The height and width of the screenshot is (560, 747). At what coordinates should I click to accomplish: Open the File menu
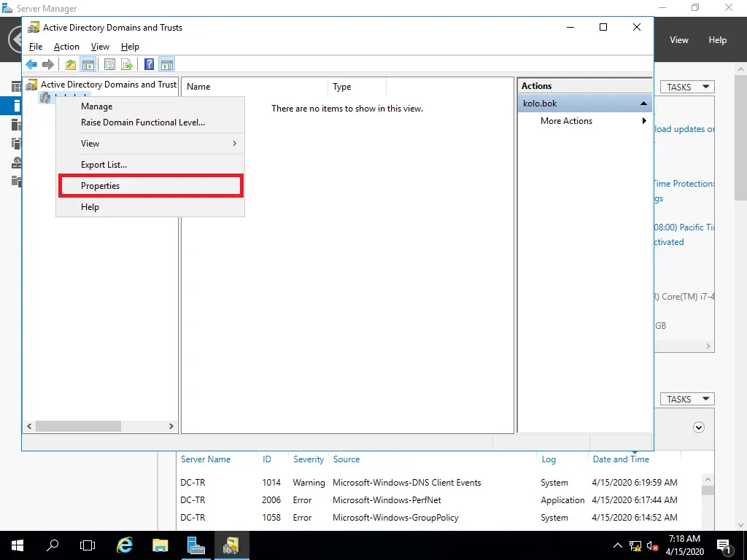36,47
